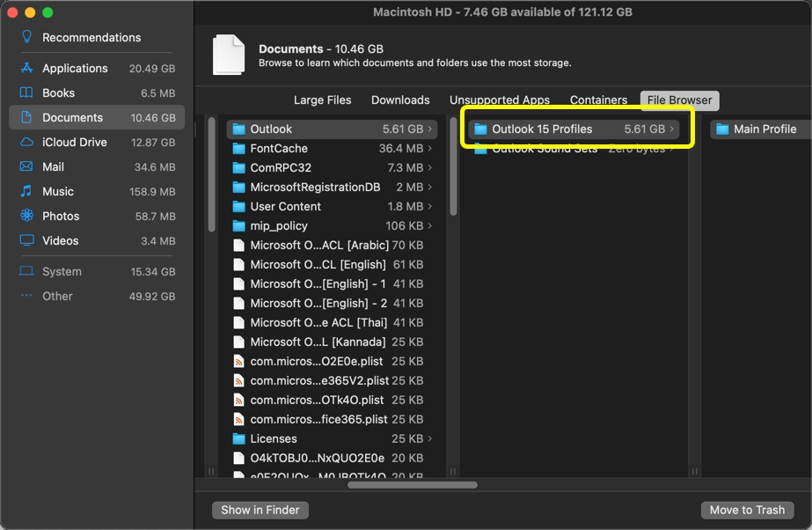Click the Mail 34.6 MB size

pyautogui.click(x=155, y=166)
